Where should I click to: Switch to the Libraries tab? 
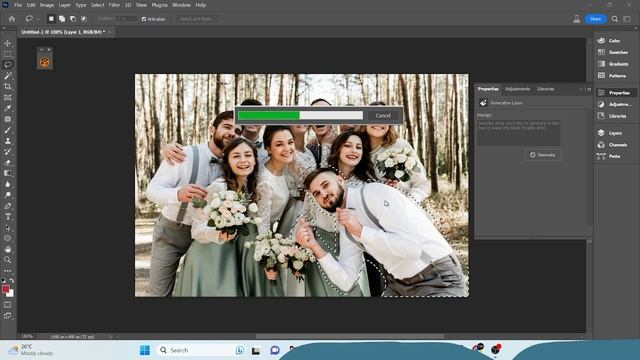pyautogui.click(x=545, y=89)
